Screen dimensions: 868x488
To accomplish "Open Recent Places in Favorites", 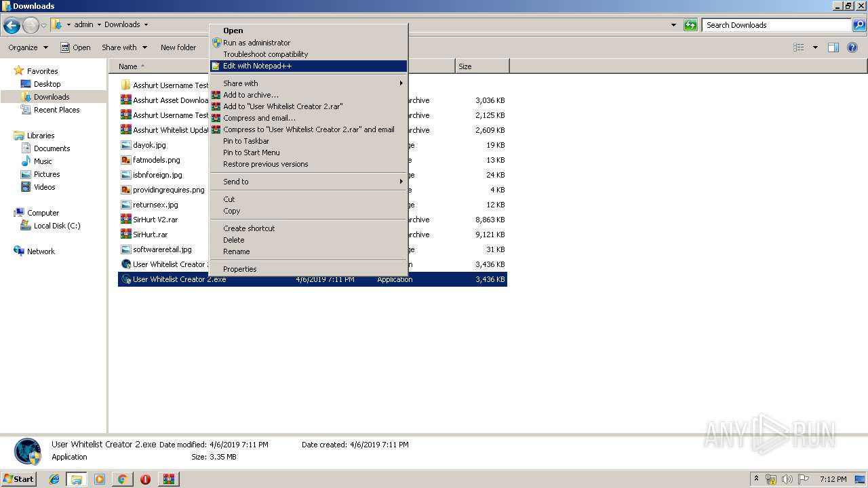I will pos(56,110).
